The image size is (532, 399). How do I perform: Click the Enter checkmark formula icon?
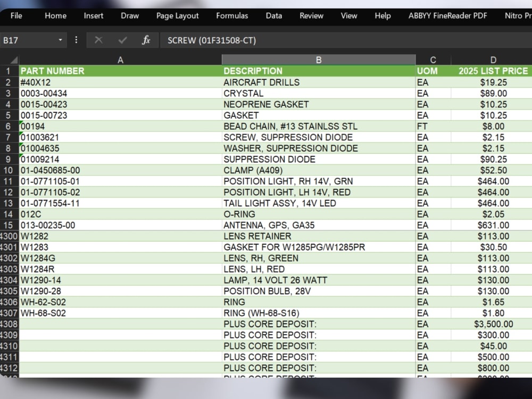pos(122,40)
